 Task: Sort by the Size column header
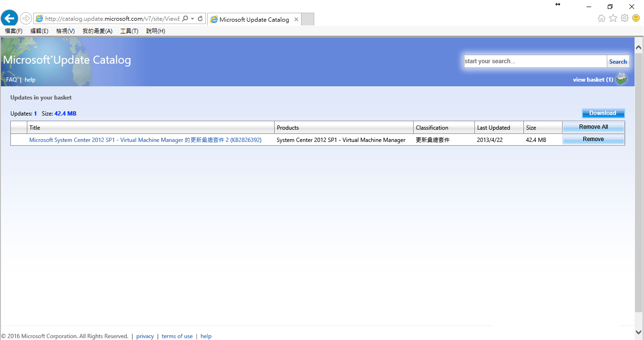pyautogui.click(x=543, y=127)
